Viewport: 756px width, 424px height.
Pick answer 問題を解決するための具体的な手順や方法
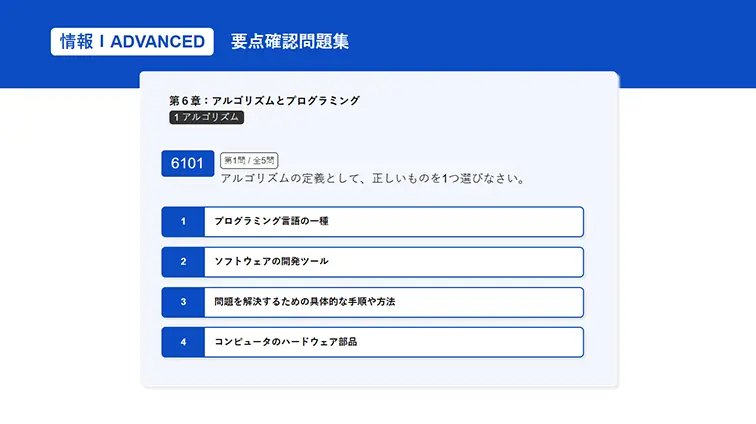393,302
